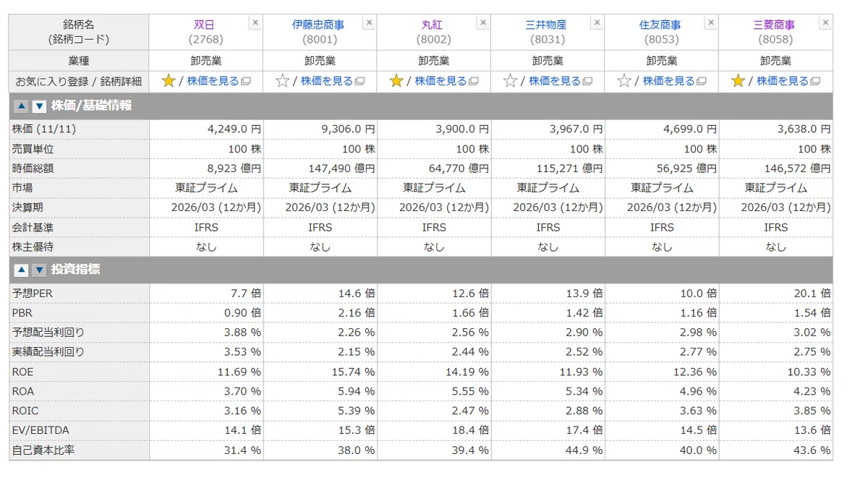This screenshot has height=488, width=868.
Task: Move 株価/基礎情報 section down with ▼ arrow
Action: pos(39,106)
